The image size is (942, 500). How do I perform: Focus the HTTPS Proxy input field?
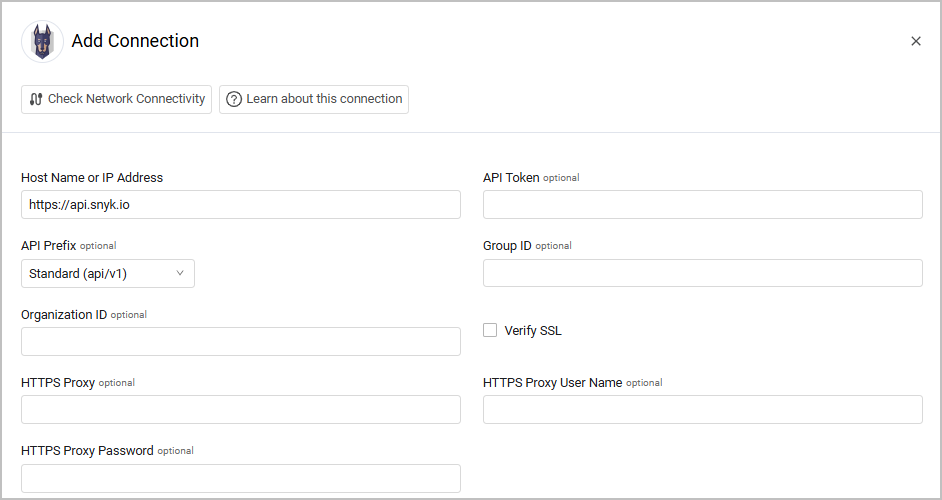240,409
